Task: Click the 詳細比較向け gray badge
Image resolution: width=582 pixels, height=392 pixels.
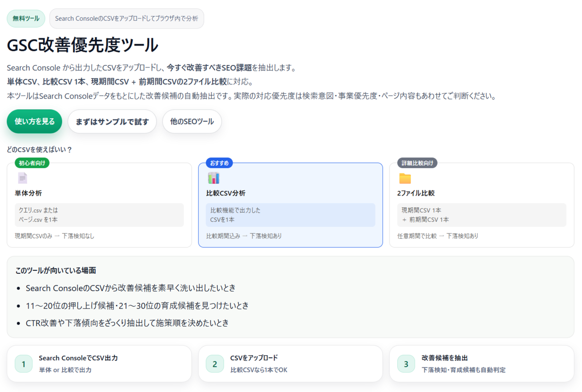Action: (x=417, y=163)
